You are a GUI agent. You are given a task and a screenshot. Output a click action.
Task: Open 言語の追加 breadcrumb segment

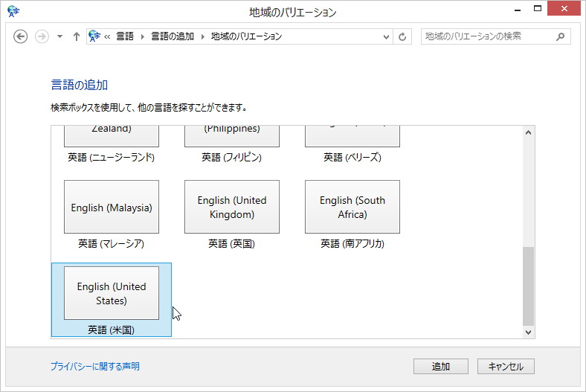point(173,36)
